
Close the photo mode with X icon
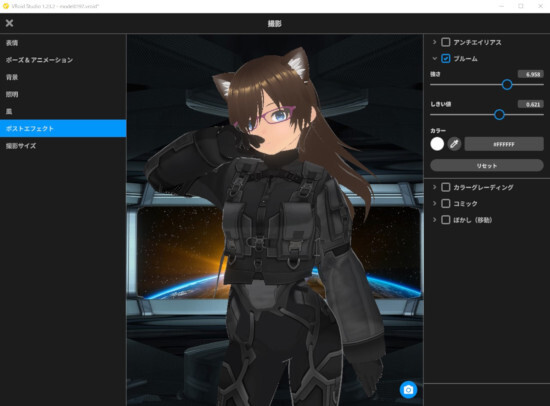[9, 23]
